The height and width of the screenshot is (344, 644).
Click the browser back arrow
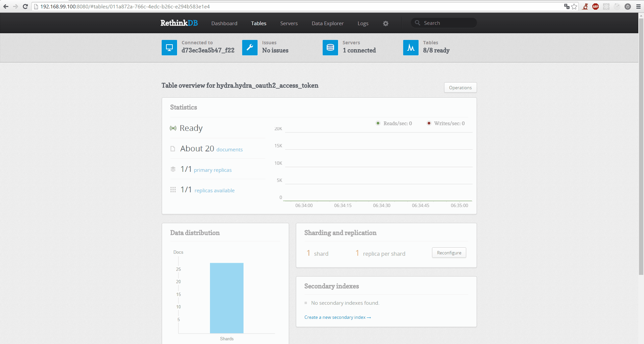[x=6, y=6]
